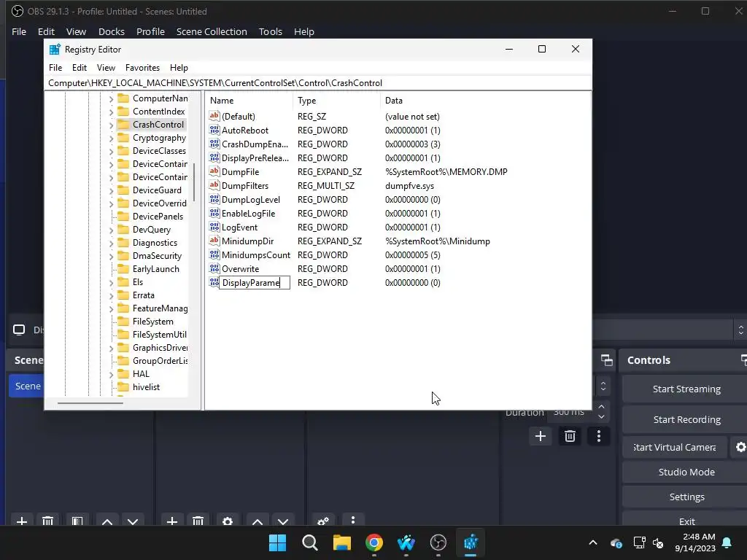Image resolution: width=747 pixels, height=560 pixels.
Task: Expand the HAL registry key
Action: point(111,374)
